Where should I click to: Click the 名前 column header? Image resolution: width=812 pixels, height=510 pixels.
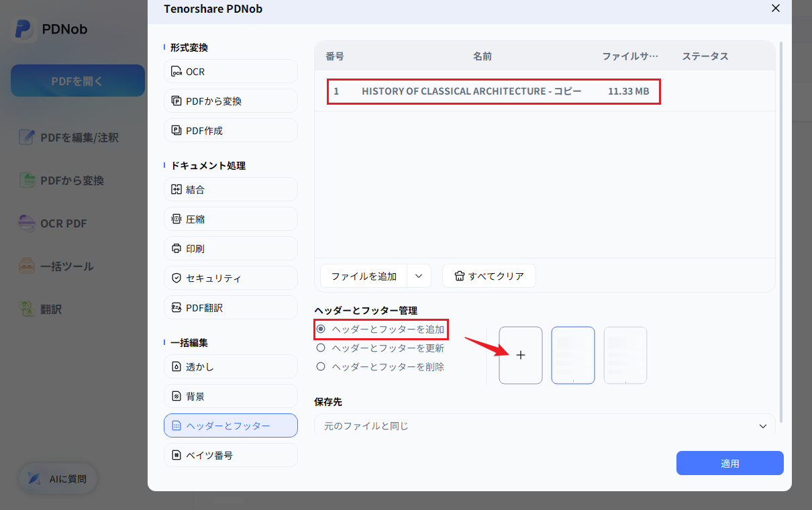coord(483,56)
